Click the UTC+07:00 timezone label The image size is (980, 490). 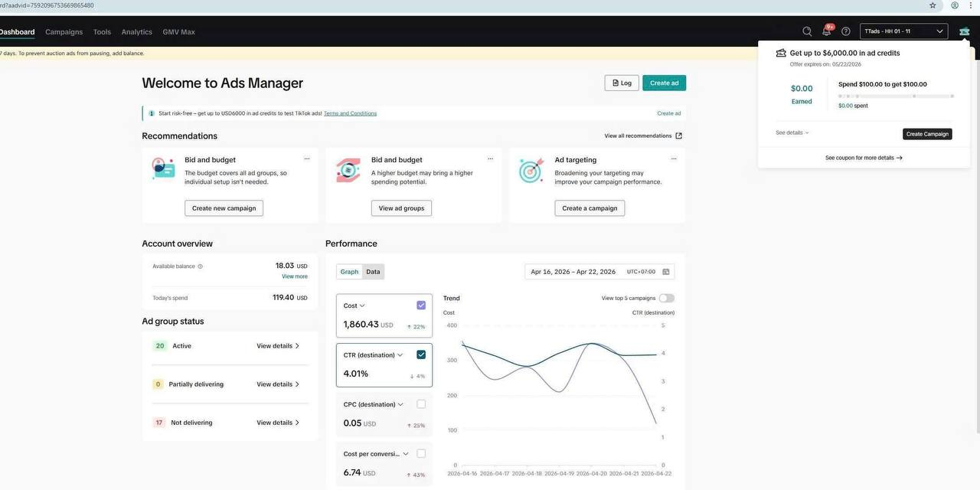[641, 272]
